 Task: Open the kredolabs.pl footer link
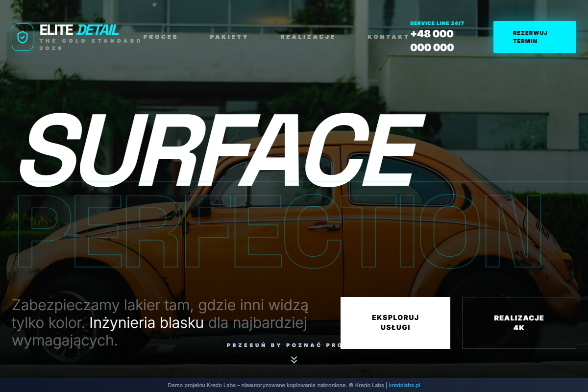405,385
